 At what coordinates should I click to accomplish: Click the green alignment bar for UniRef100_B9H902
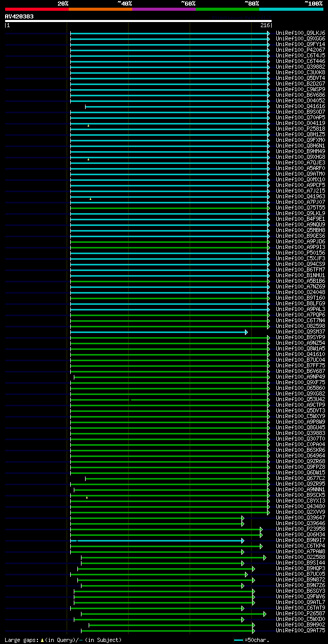172,625
